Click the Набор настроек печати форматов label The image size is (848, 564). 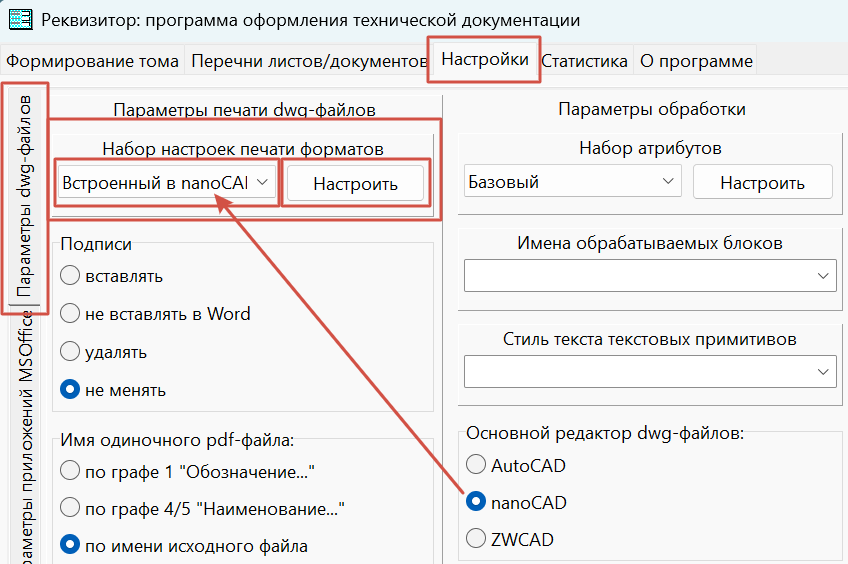point(243,148)
